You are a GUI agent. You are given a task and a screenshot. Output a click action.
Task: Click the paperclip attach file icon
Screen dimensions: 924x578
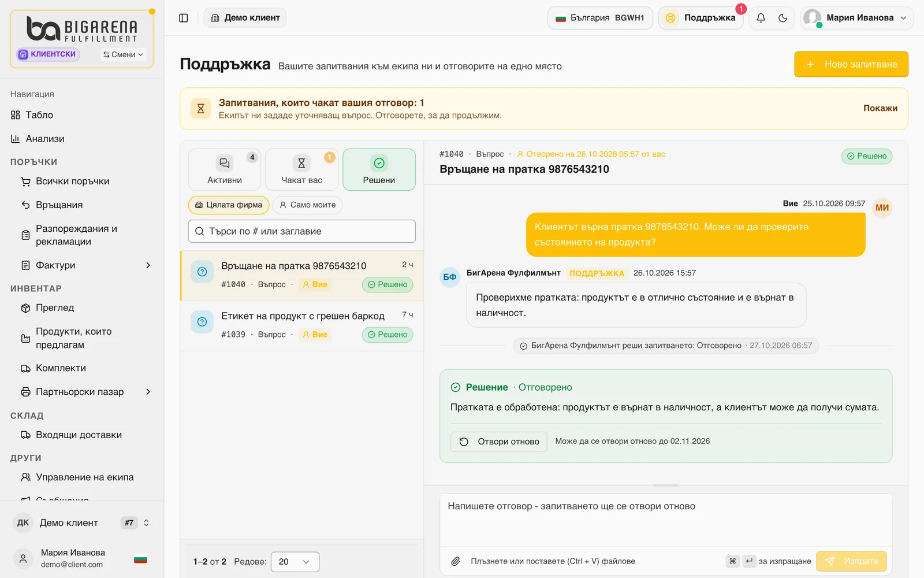456,561
